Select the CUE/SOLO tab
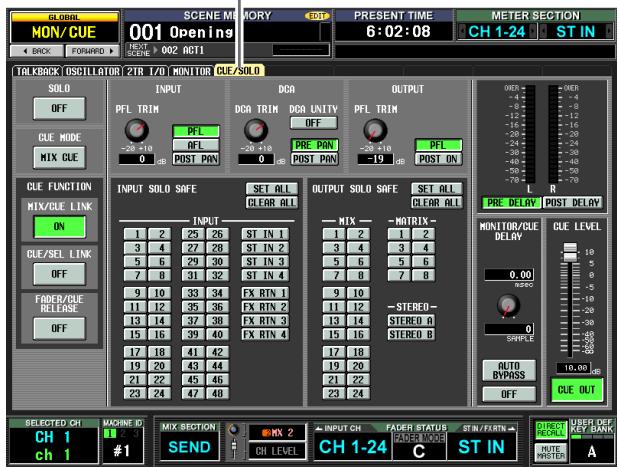 pos(239,71)
